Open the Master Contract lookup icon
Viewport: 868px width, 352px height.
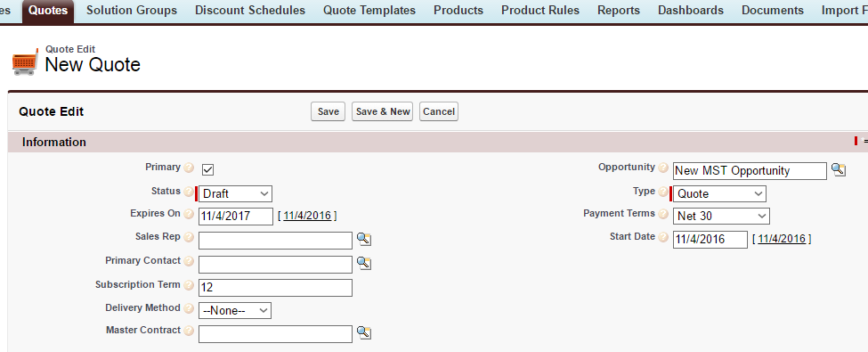(x=364, y=332)
